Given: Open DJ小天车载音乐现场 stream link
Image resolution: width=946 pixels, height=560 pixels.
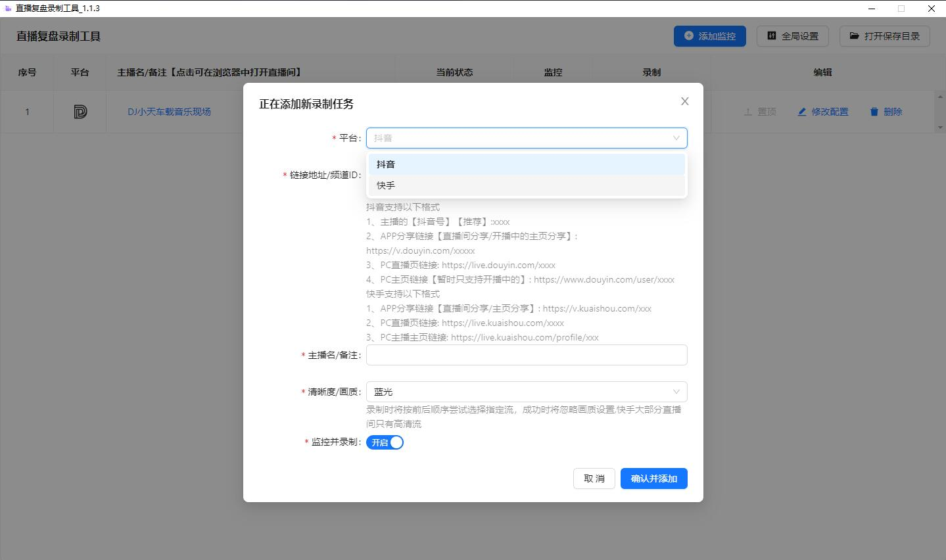Looking at the screenshot, I should (x=169, y=112).
